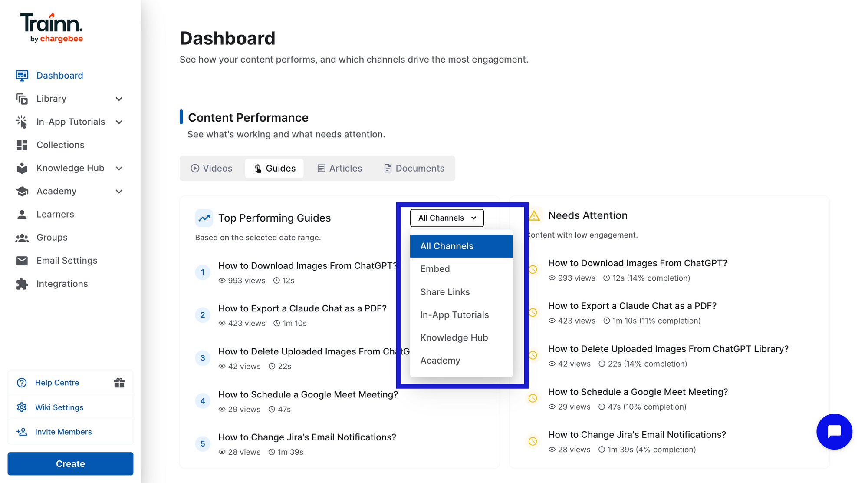Click the Trainn by chargebee logo
Screen dimensions: 868x483
(x=52, y=28)
